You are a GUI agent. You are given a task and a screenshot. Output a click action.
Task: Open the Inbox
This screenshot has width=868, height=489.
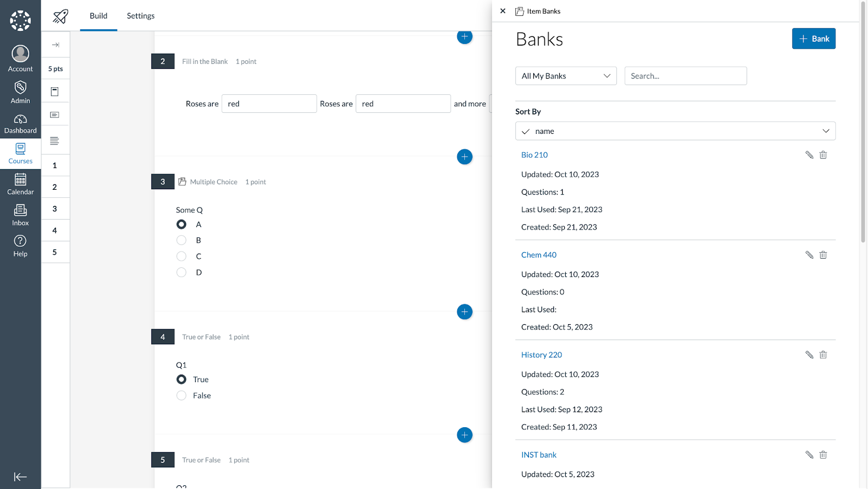[21, 215]
